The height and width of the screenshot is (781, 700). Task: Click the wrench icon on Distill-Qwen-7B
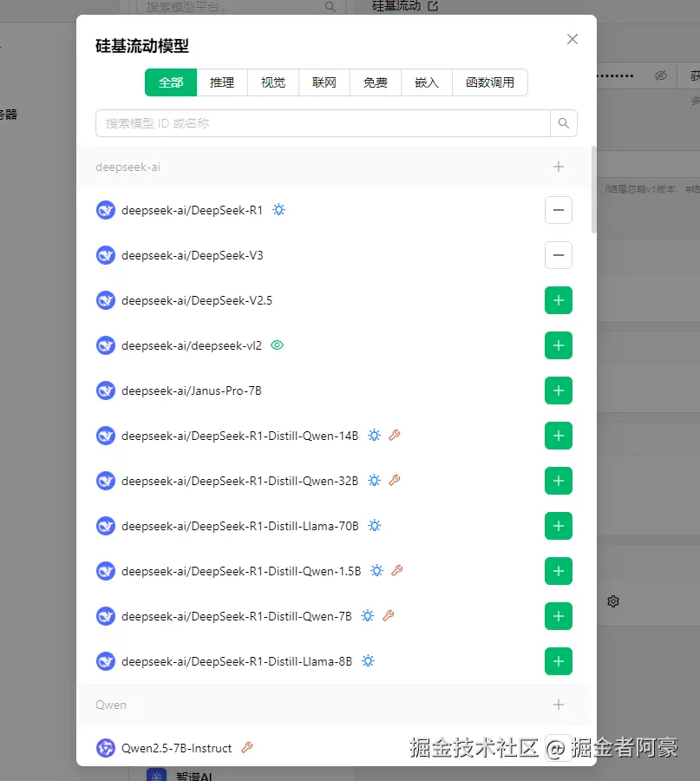(x=389, y=615)
